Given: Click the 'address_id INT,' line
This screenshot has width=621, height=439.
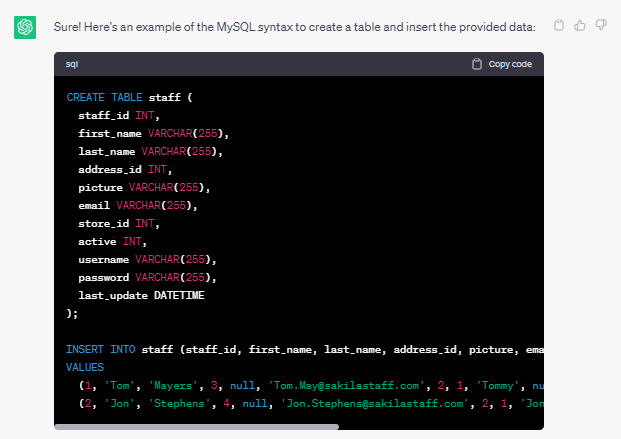Looking at the screenshot, I should pos(125,170).
